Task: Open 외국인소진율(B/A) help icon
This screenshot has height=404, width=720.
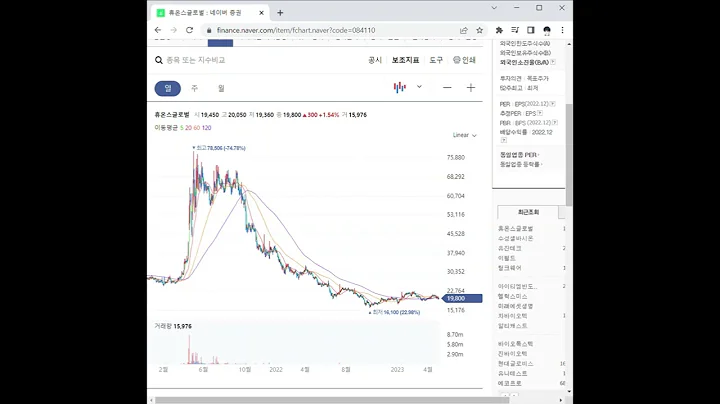Action: click(x=553, y=62)
